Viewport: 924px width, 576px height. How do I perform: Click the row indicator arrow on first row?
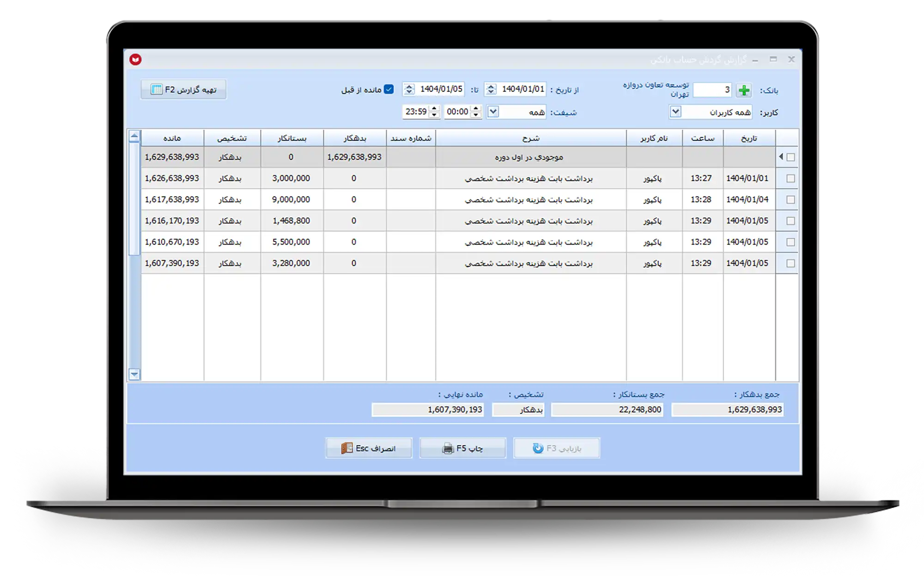(x=781, y=157)
